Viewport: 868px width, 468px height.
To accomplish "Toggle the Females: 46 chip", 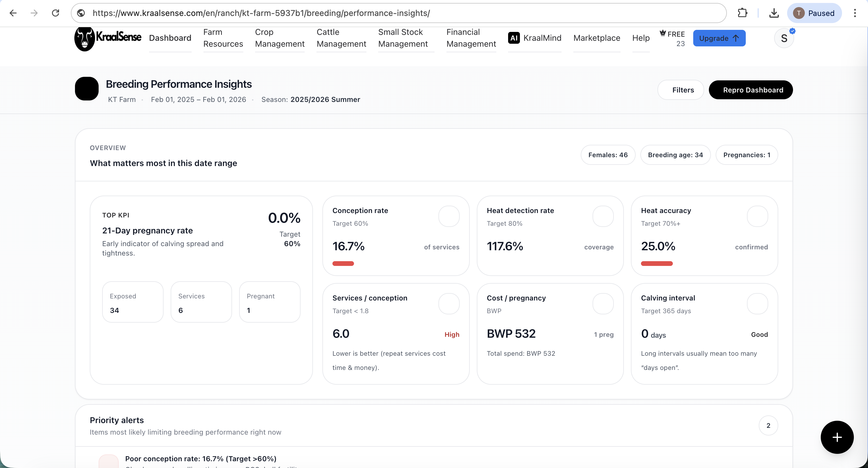I will (608, 155).
